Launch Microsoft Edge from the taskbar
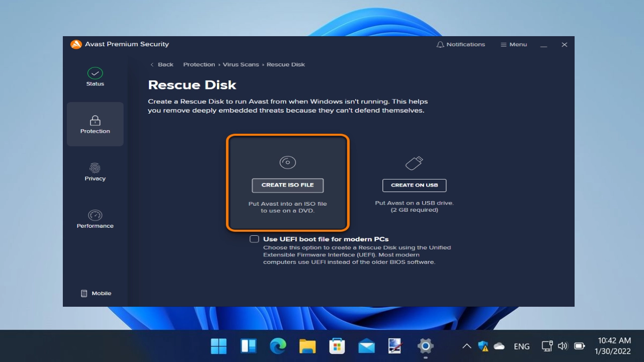644x362 pixels. coord(278,346)
